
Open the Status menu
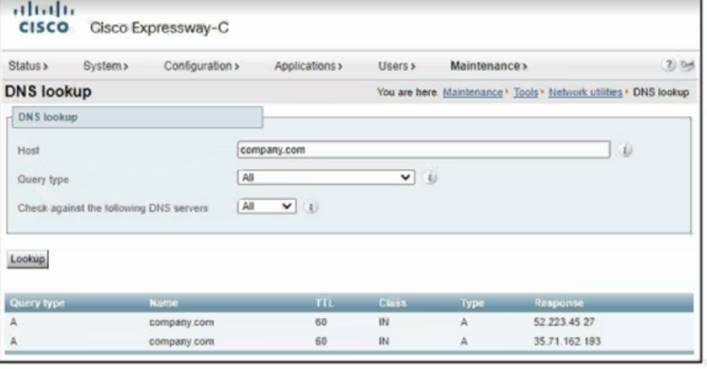click(28, 66)
